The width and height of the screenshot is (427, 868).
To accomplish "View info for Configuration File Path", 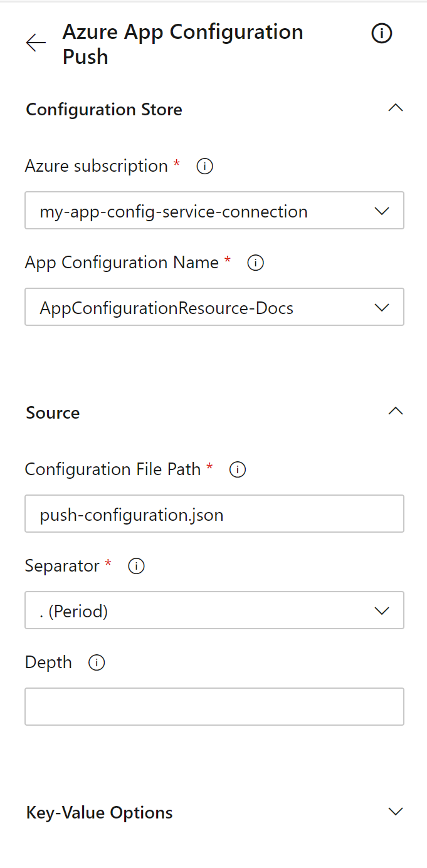I will pyautogui.click(x=237, y=469).
